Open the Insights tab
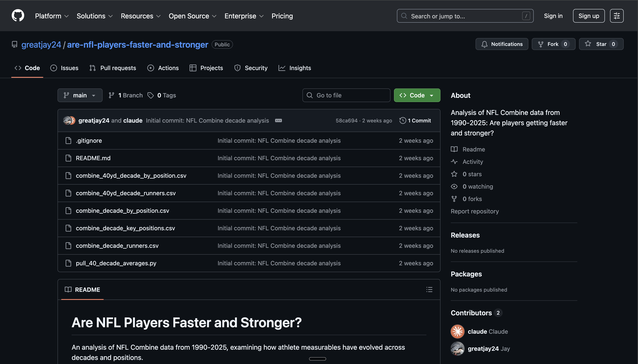 (295, 68)
